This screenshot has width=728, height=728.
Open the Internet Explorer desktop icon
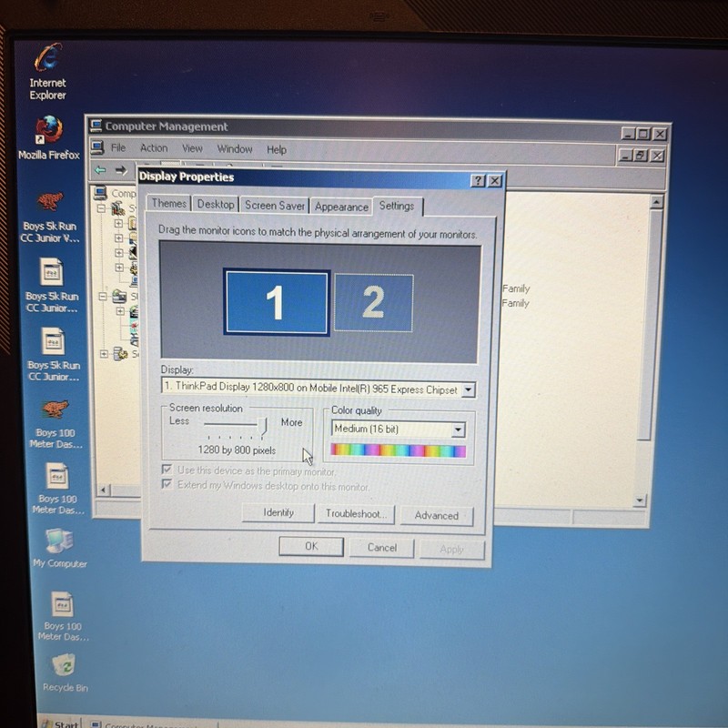[48, 58]
